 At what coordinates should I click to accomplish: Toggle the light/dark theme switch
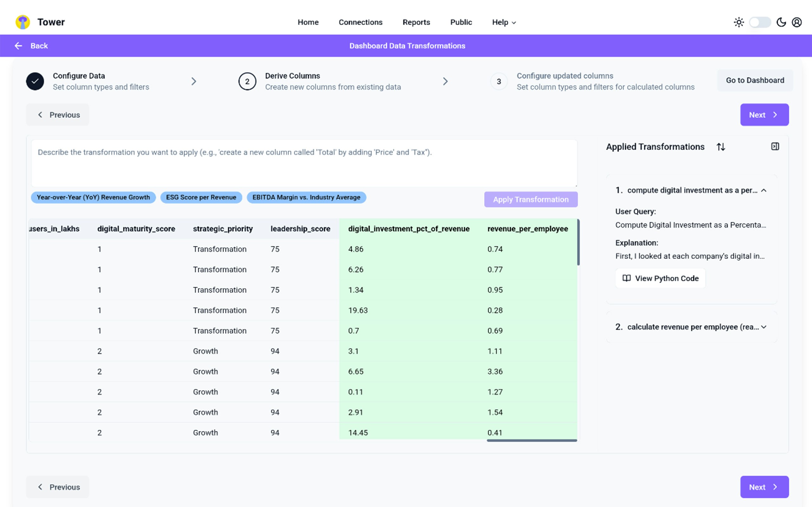(760, 22)
